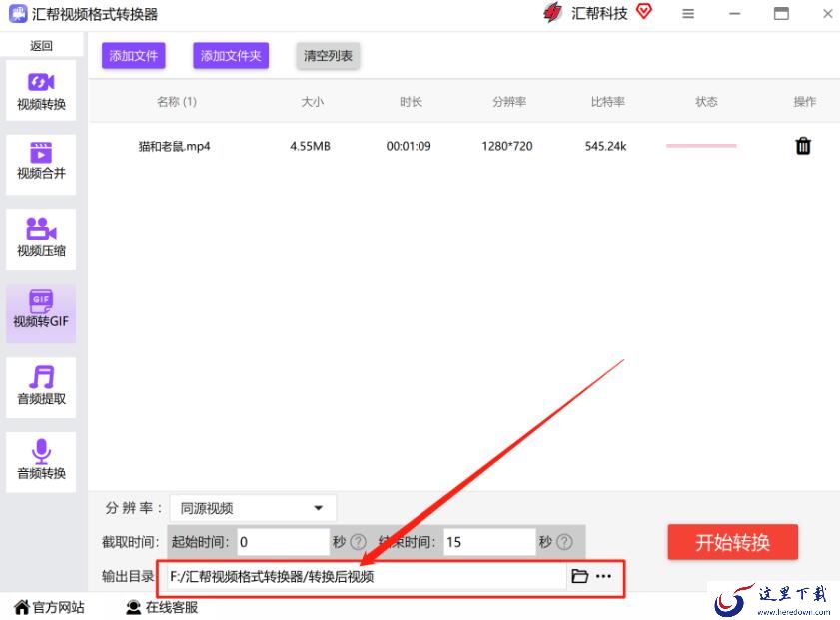Viewport: 840px width, 620px height.
Task: Open the hamburger menu in title bar
Action: [x=688, y=14]
